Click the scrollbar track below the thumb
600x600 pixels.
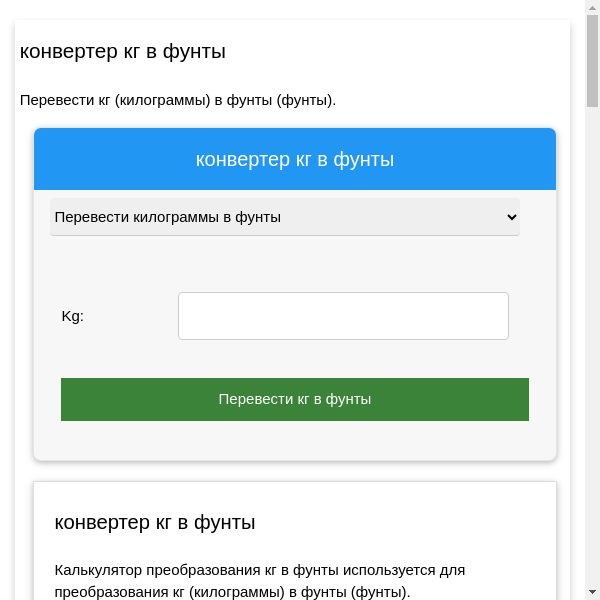[x=592, y=350]
